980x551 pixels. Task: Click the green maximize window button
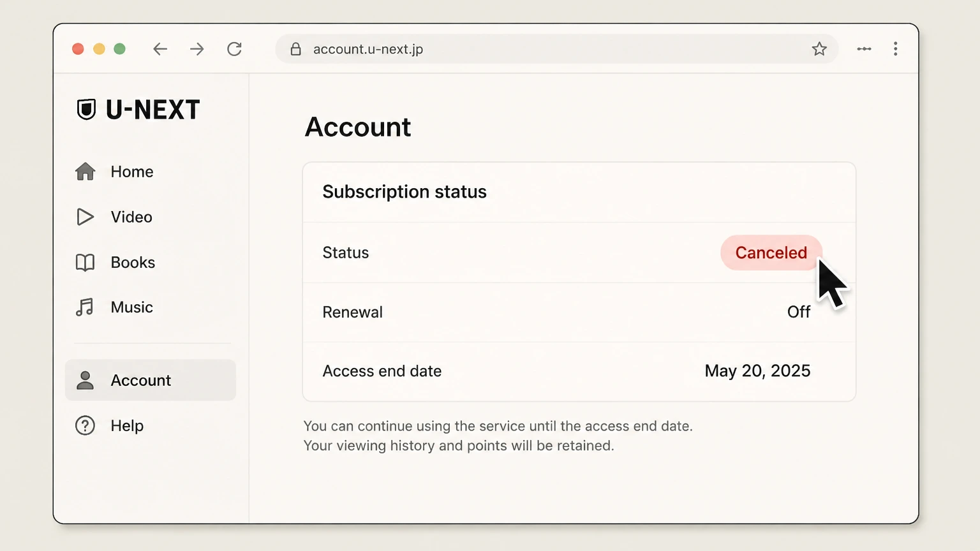coord(119,49)
